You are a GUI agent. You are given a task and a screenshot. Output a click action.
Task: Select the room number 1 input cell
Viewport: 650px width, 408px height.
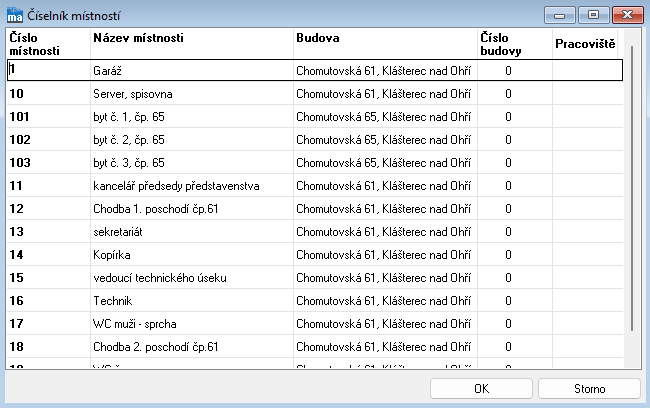49,70
